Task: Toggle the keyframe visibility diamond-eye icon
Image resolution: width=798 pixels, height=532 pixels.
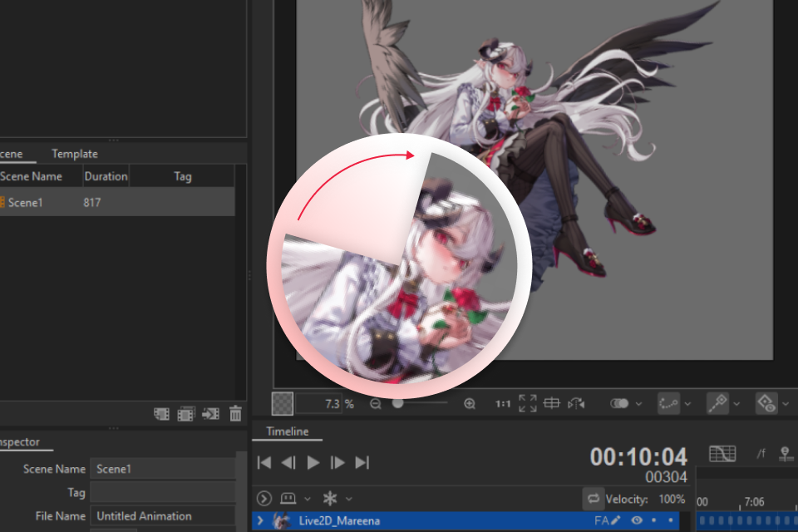Action: 766,403
